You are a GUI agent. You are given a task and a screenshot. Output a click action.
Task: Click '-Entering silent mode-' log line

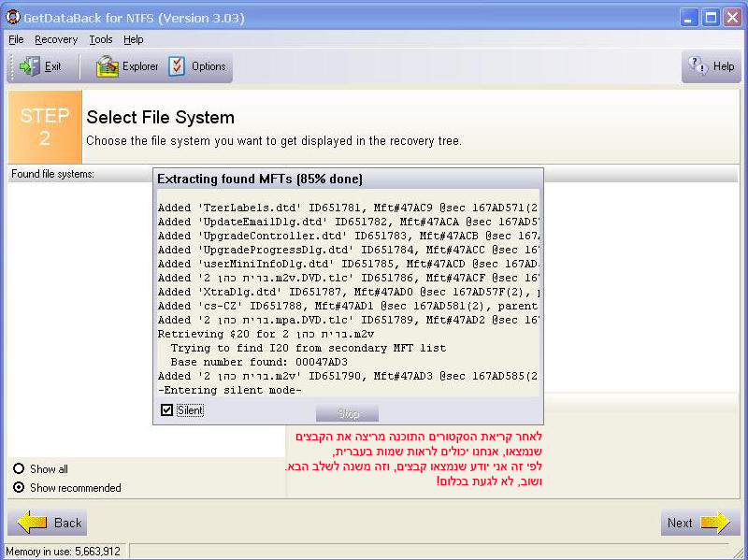(230, 390)
